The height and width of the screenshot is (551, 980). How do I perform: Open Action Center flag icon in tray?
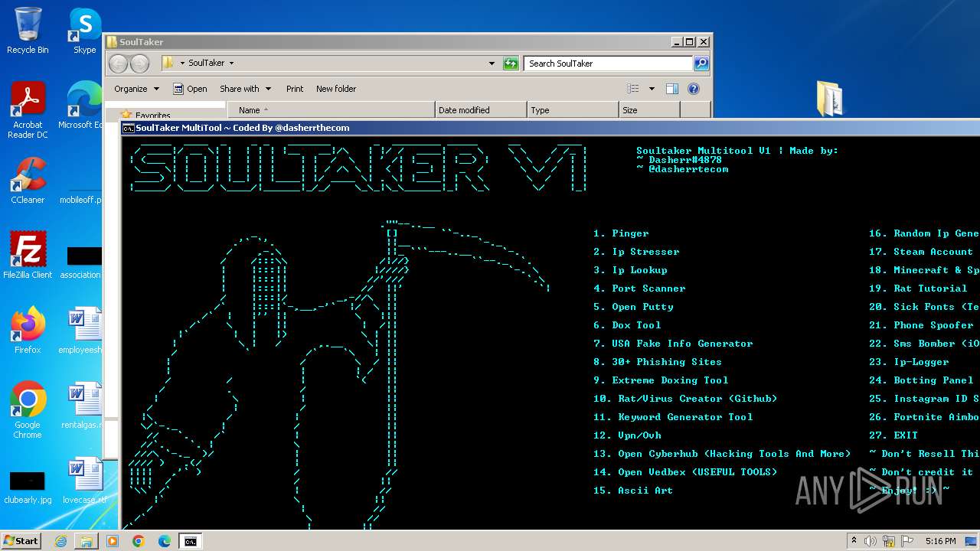pyautogui.click(x=907, y=541)
